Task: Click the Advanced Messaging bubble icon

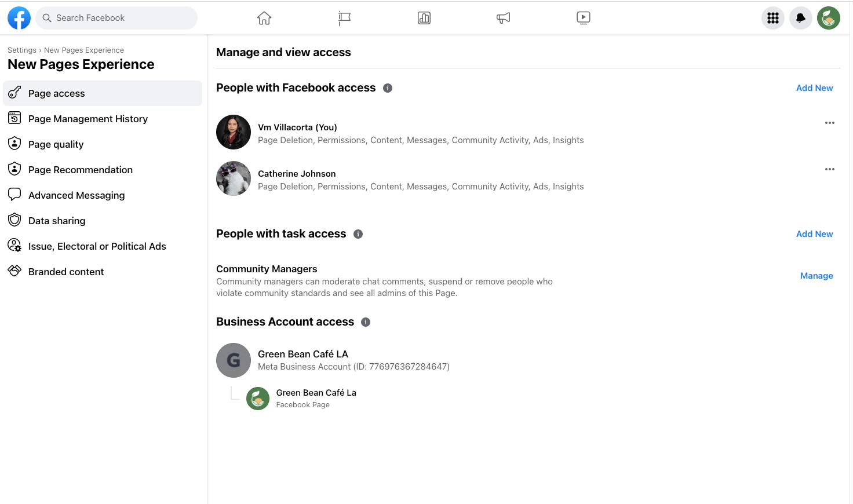Action: point(14,195)
